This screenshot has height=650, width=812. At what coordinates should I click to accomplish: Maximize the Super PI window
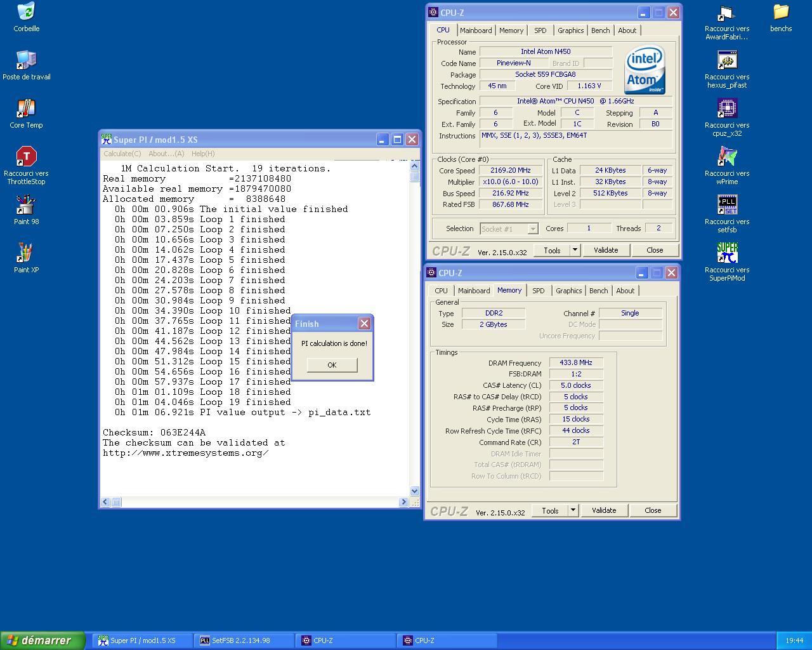[397, 140]
